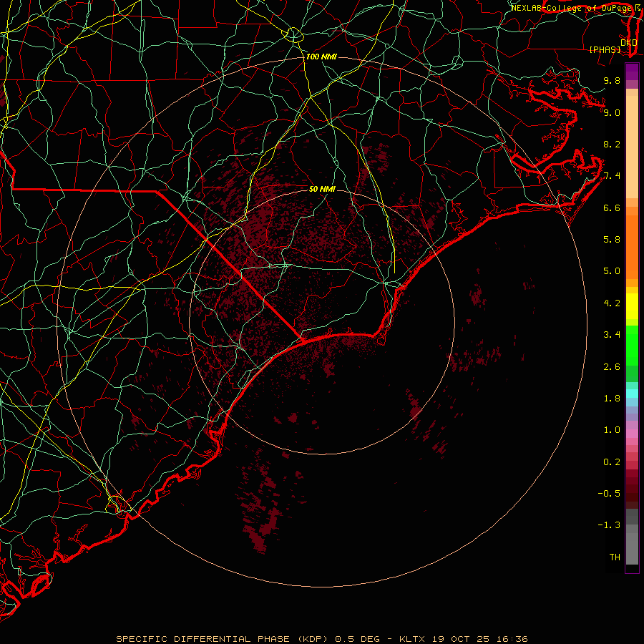Click the 0.5 DEG elevation text in the caption
The height and width of the screenshot is (644, 644).
(357, 639)
